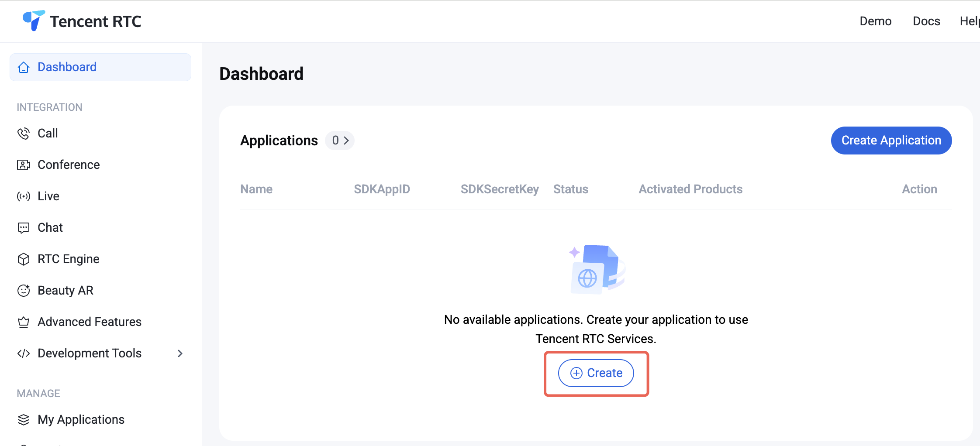
Task: Click the outlined Create button
Action: [x=596, y=373]
